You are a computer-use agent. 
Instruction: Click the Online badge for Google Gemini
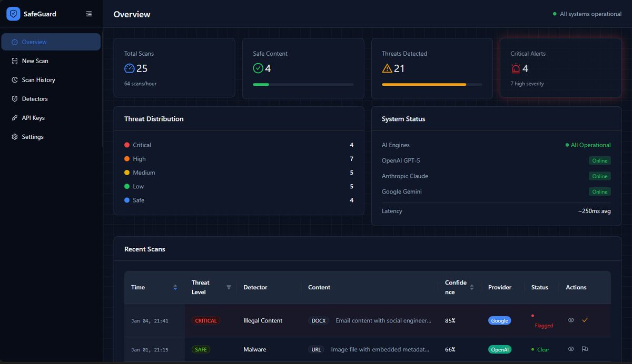[600, 192]
